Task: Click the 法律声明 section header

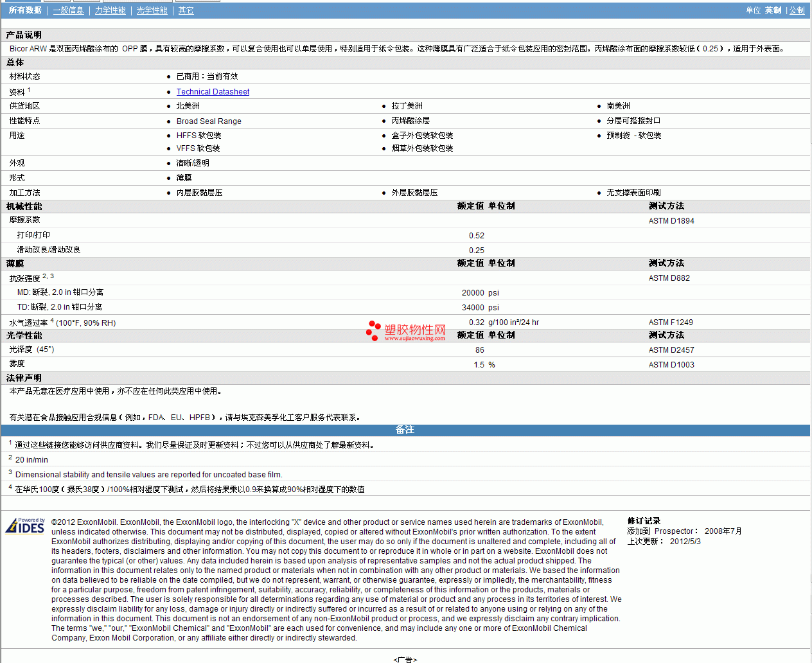Action: coord(24,378)
